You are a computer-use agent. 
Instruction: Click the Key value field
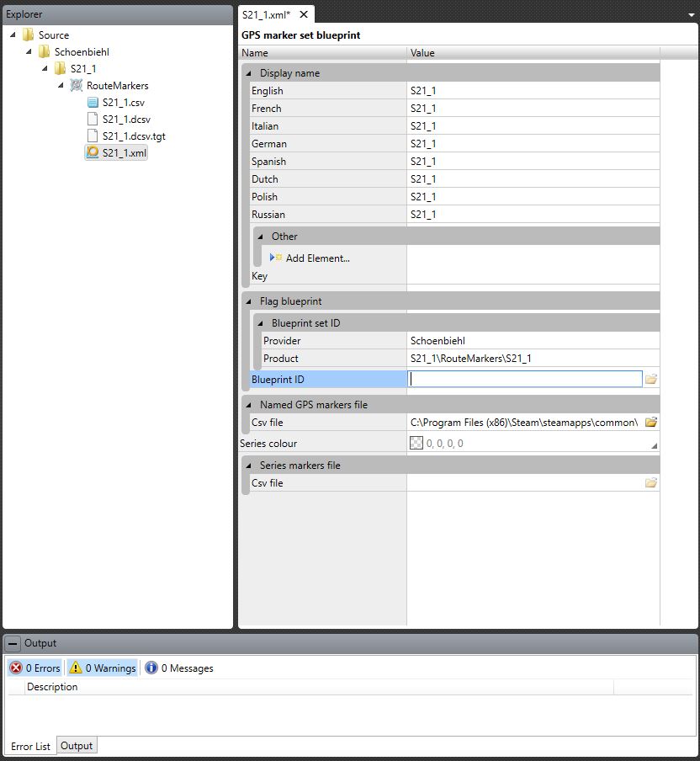pos(533,275)
